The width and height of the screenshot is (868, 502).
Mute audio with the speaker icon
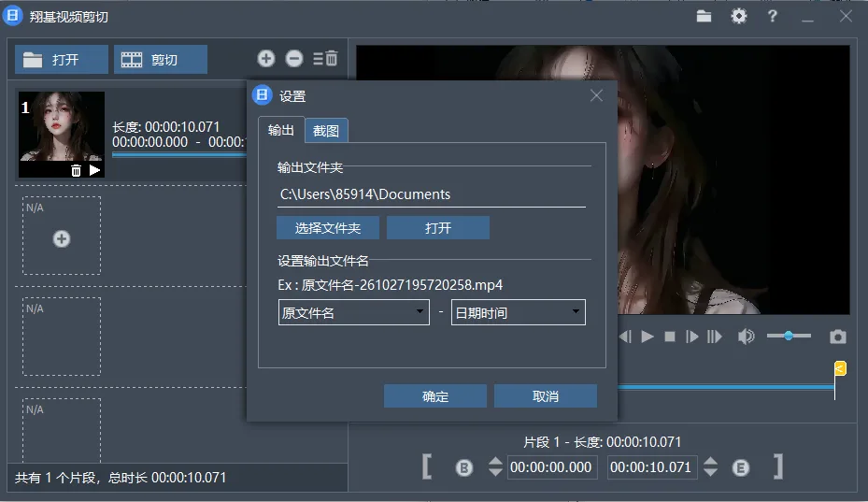pyautogui.click(x=747, y=337)
